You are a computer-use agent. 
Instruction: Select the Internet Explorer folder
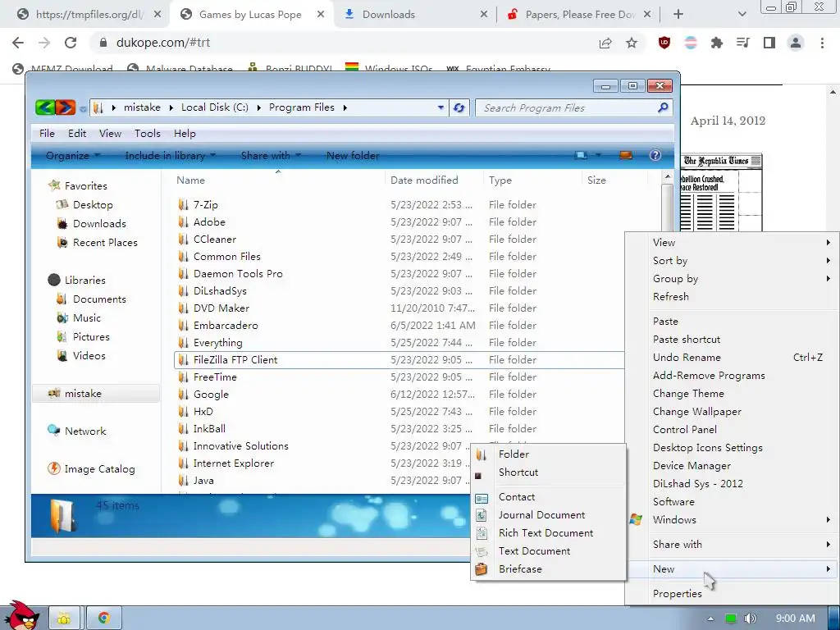pos(234,463)
